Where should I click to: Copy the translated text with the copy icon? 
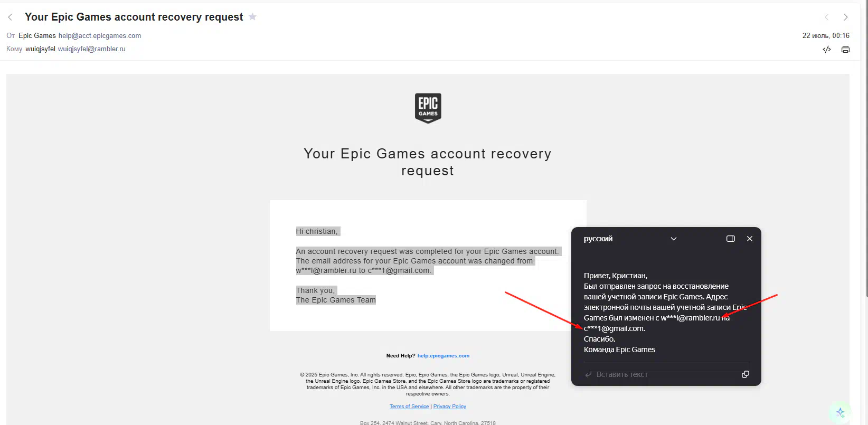point(746,374)
